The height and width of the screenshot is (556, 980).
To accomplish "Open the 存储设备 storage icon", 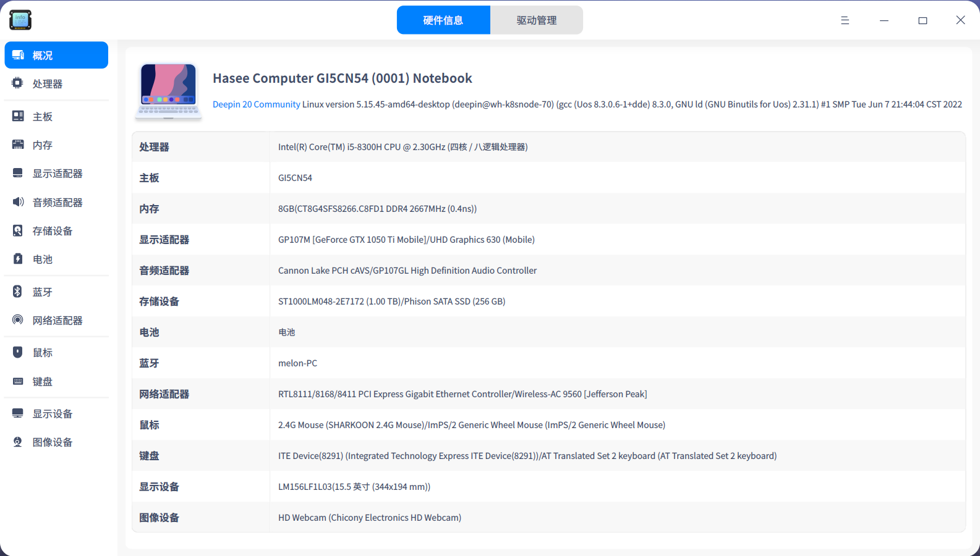I will pyautogui.click(x=18, y=230).
